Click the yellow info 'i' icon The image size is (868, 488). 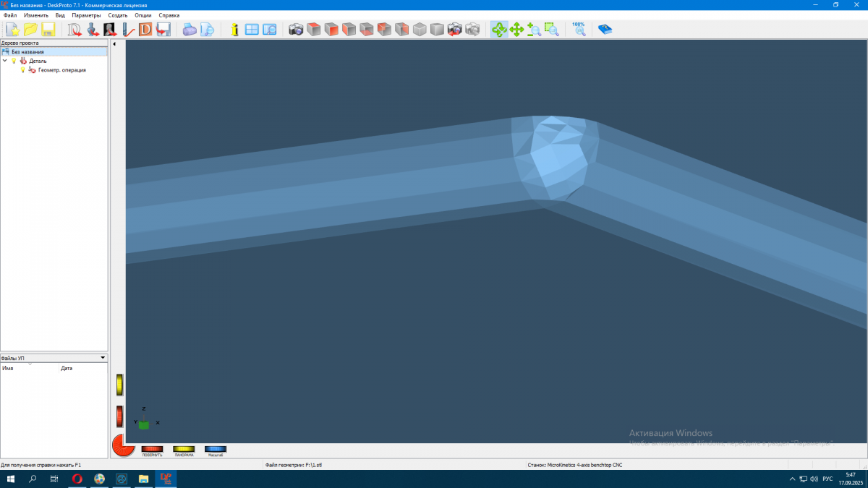pos(234,30)
